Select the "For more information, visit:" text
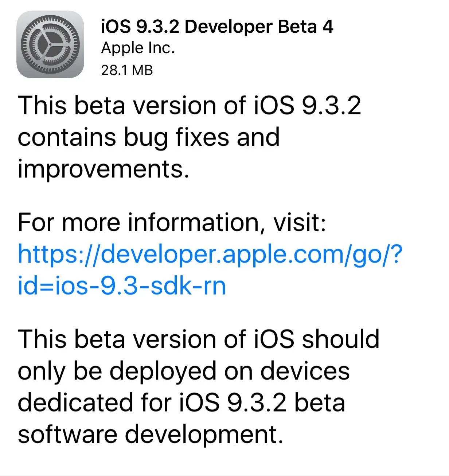 (172, 223)
